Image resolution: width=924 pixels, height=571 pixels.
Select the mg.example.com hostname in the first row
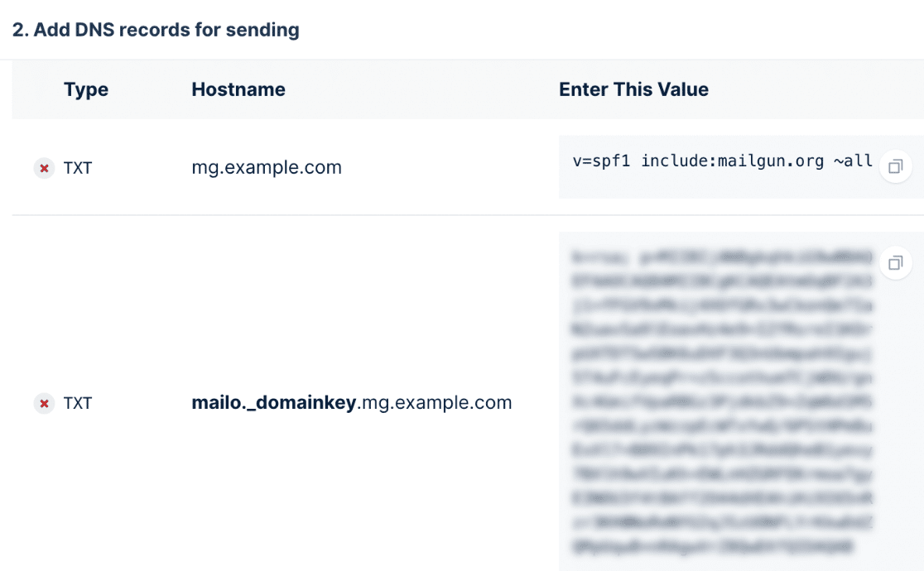267,167
